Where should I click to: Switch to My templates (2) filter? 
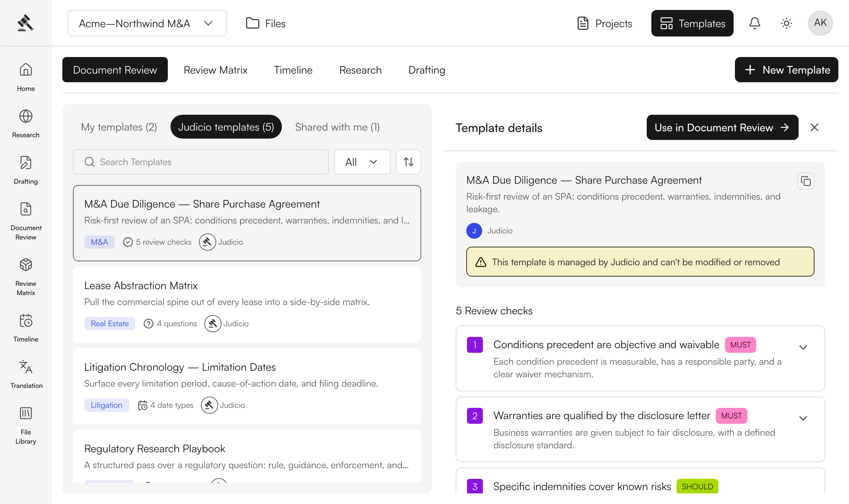pyautogui.click(x=119, y=127)
